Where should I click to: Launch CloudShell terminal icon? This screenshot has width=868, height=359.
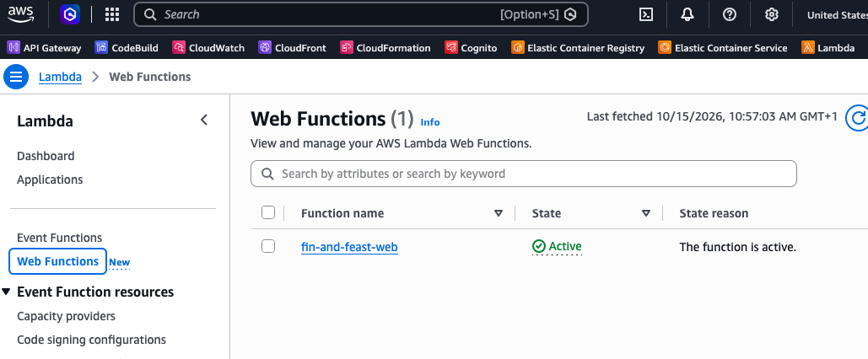pos(645,14)
